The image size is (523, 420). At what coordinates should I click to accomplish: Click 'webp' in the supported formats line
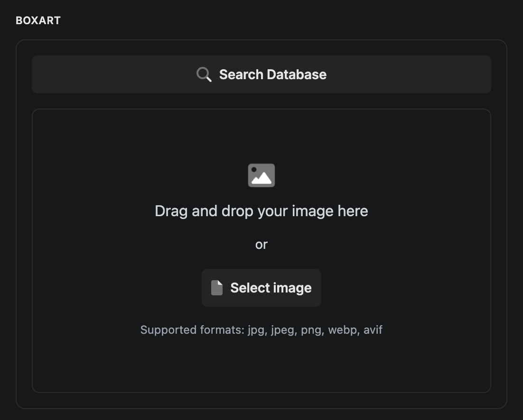click(342, 330)
